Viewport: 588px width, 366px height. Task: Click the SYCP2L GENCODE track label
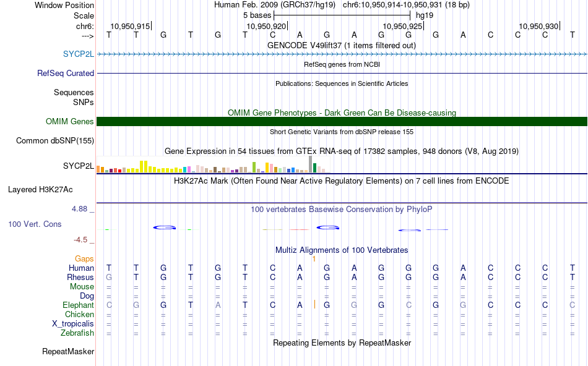pyautogui.click(x=79, y=54)
